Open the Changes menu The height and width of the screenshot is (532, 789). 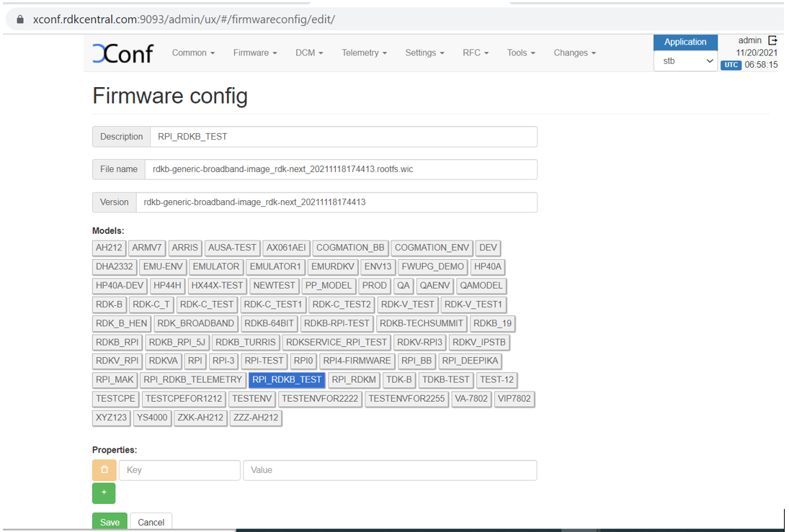[574, 53]
